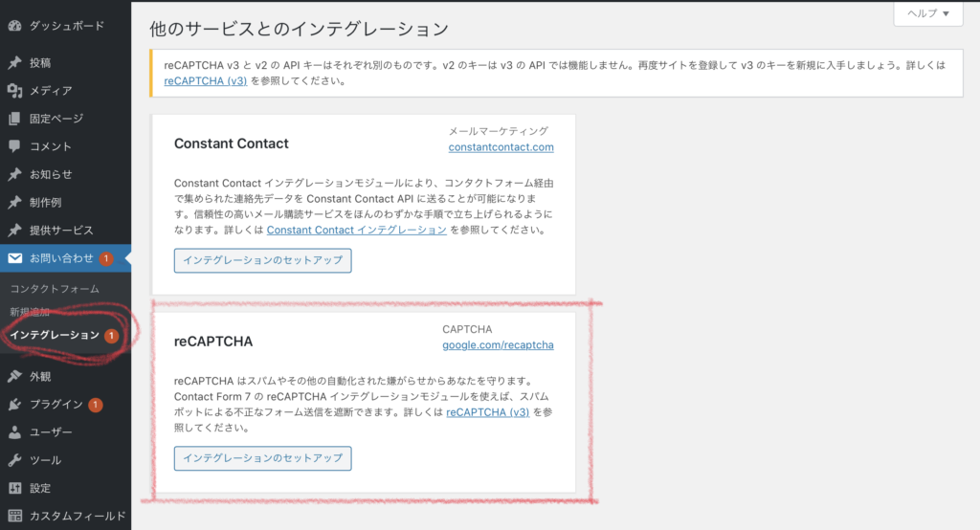Click the sliders icon beside 設定

tap(15, 488)
